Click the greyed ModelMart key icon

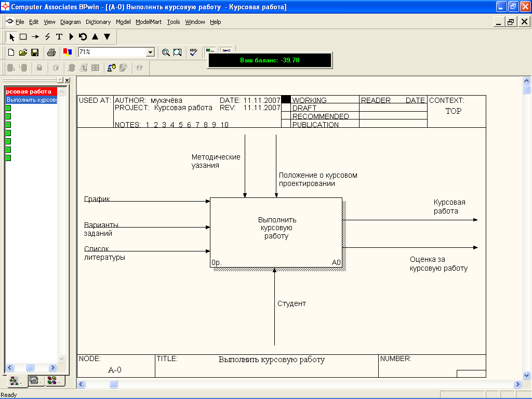click(x=124, y=68)
